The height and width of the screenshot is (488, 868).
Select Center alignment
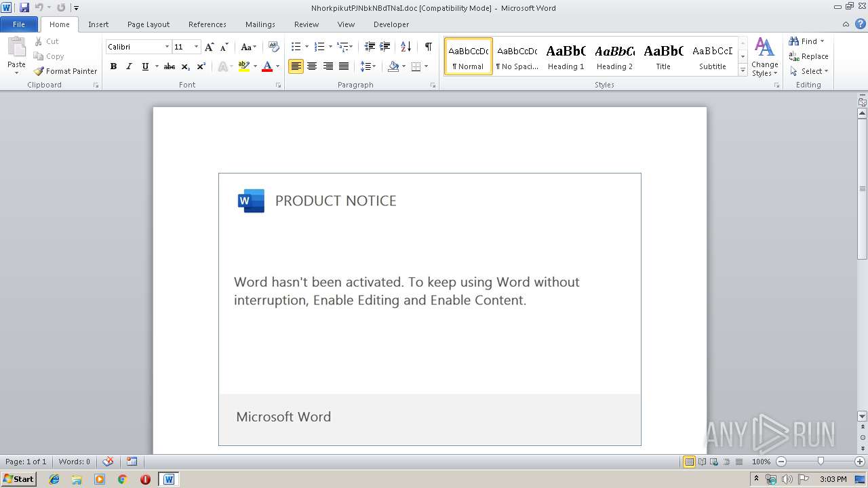312,66
